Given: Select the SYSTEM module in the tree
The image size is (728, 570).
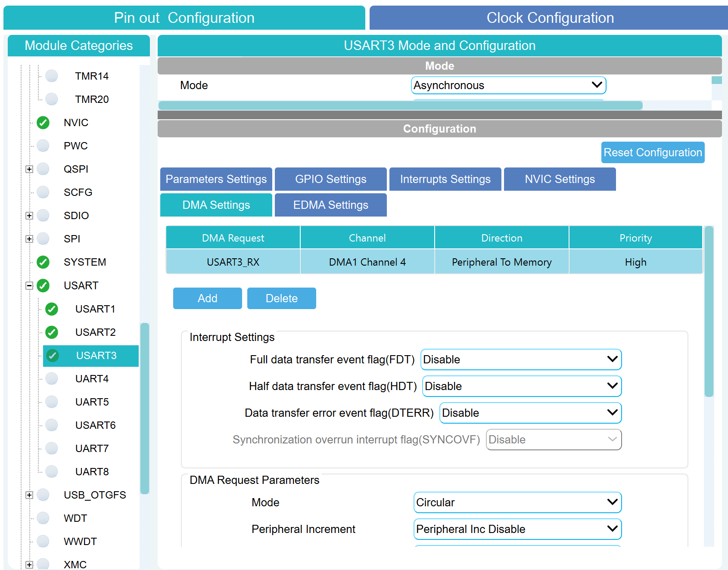Looking at the screenshot, I should pos(85,262).
